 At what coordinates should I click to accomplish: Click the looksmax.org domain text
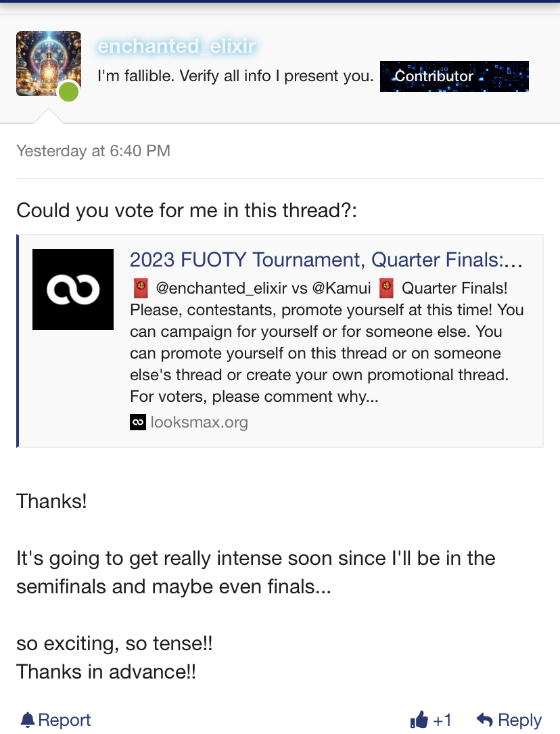pyautogui.click(x=199, y=423)
